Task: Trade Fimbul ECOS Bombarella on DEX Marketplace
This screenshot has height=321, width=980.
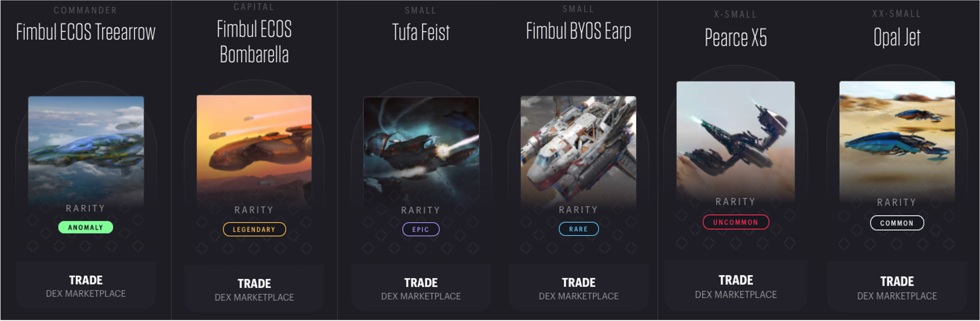Action: tap(254, 289)
